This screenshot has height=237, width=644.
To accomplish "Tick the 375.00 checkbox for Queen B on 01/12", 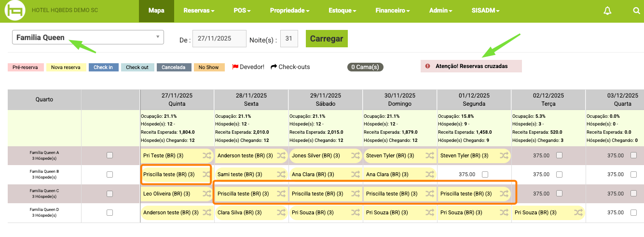I will tap(485, 174).
